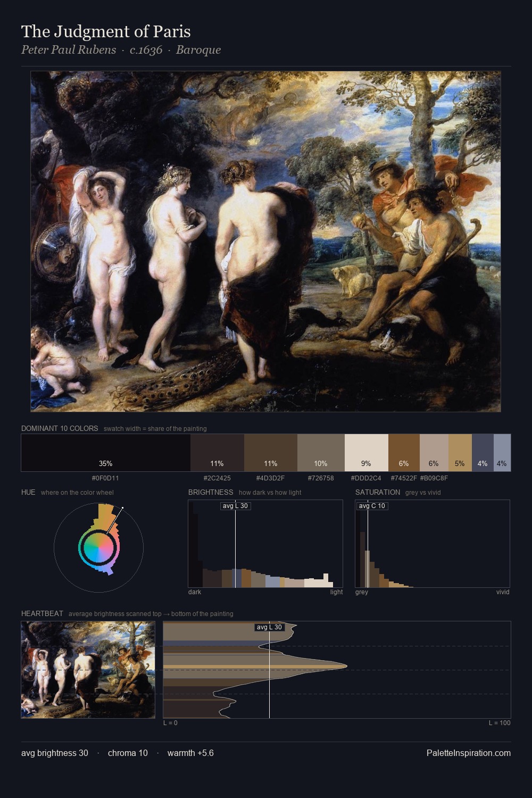Click the 'SATURATION' section heading

pyautogui.click(x=378, y=492)
